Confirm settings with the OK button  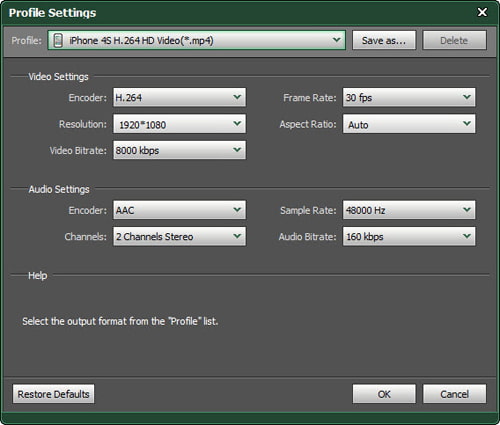tap(384, 394)
